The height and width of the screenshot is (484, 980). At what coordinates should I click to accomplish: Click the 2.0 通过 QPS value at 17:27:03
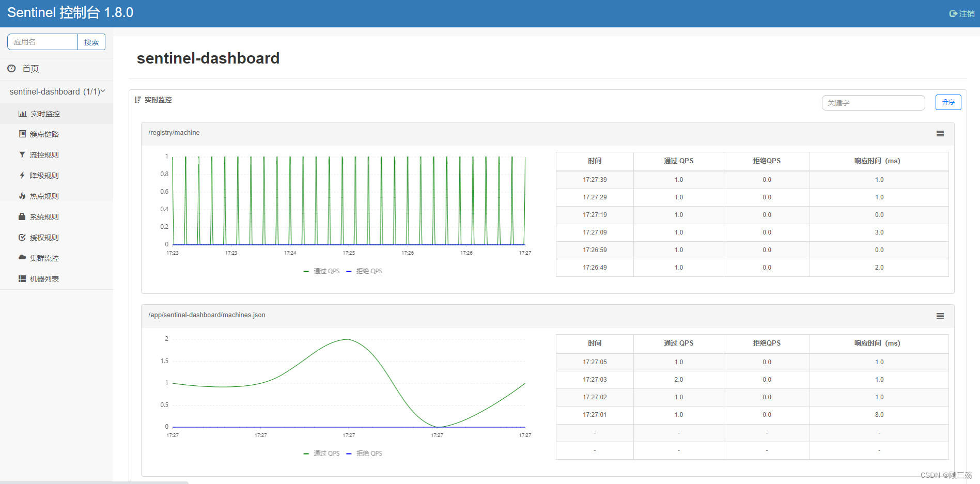click(x=678, y=380)
